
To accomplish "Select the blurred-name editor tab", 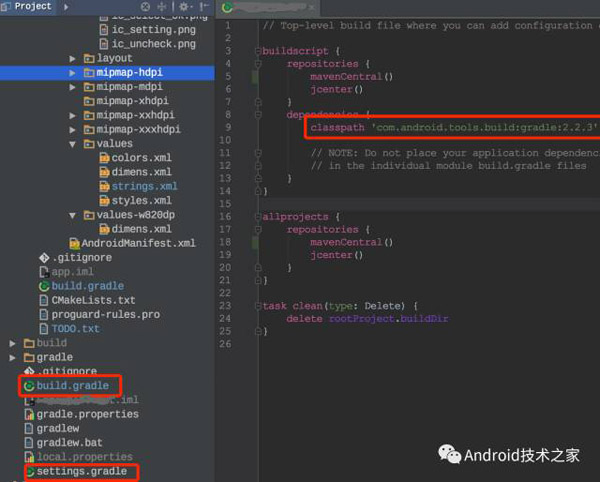I will click(x=268, y=8).
